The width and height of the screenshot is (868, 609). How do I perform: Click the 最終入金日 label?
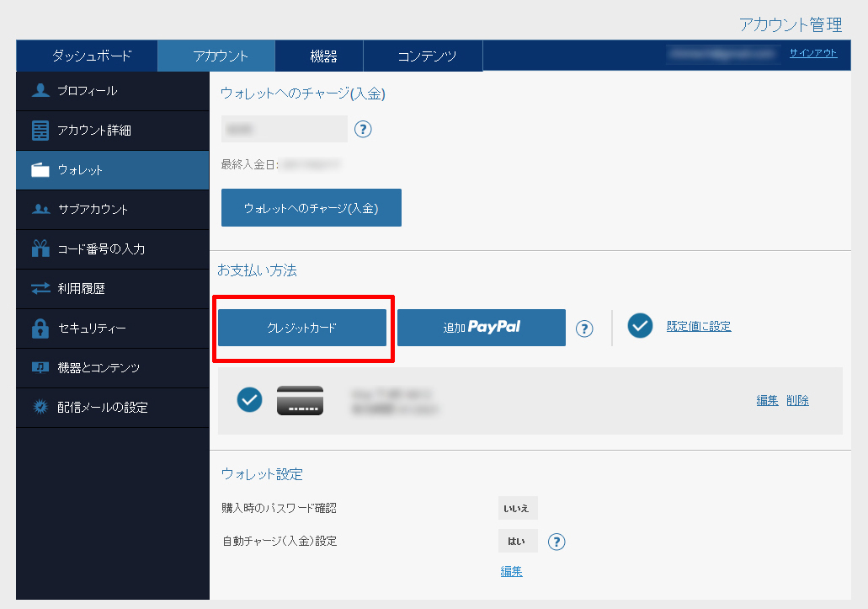click(x=250, y=164)
